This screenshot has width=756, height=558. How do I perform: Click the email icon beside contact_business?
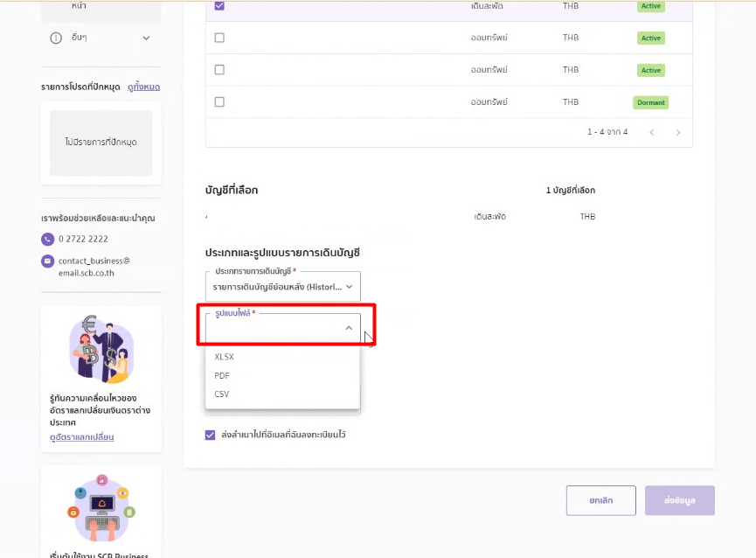[47, 261]
